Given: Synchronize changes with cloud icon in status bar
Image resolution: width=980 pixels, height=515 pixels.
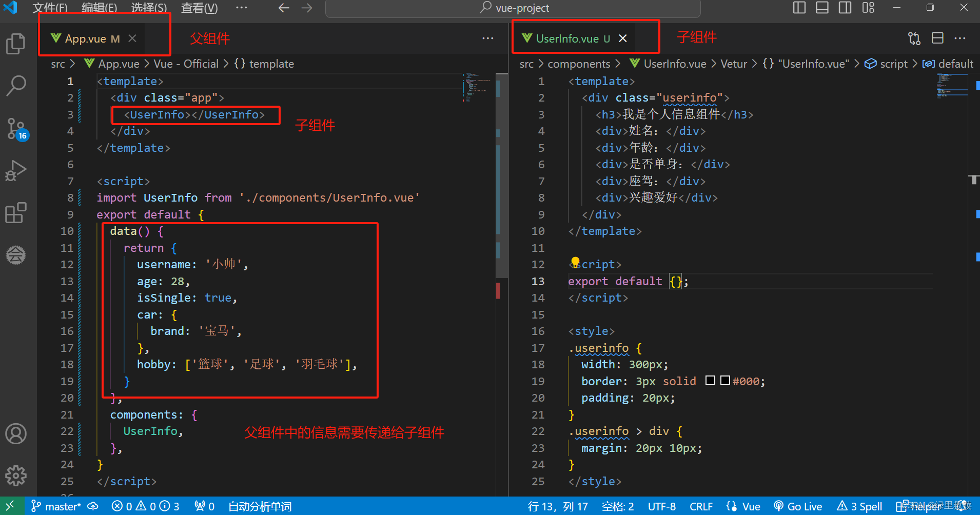Looking at the screenshot, I should 93,506.
